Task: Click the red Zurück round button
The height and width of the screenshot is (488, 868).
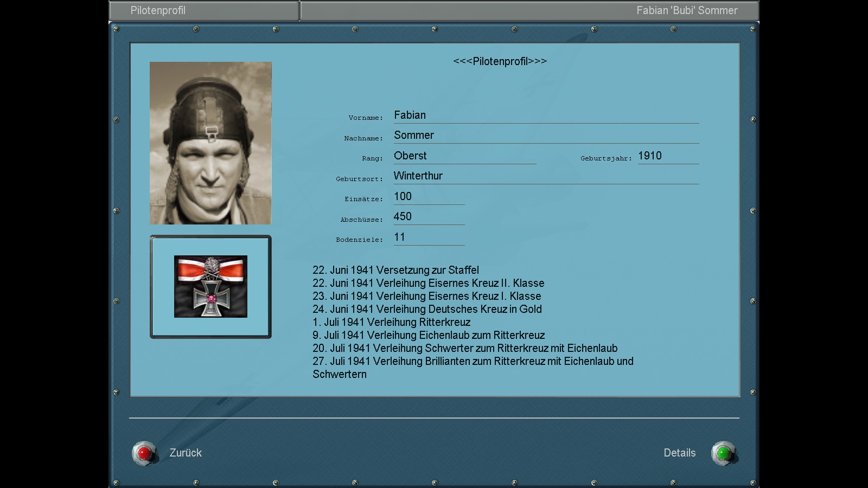Action: [x=145, y=453]
